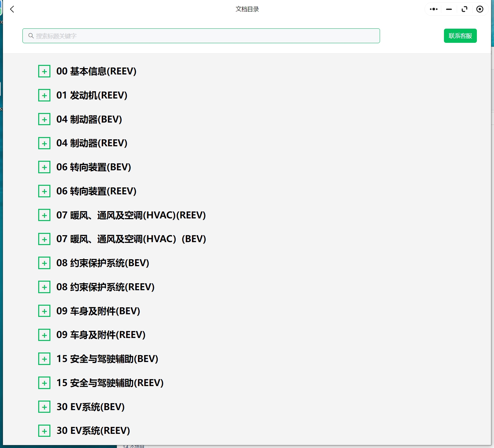Expand the 30 EV系统(REEV) section
This screenshot has width=494, height=448.
pos(44,431)
